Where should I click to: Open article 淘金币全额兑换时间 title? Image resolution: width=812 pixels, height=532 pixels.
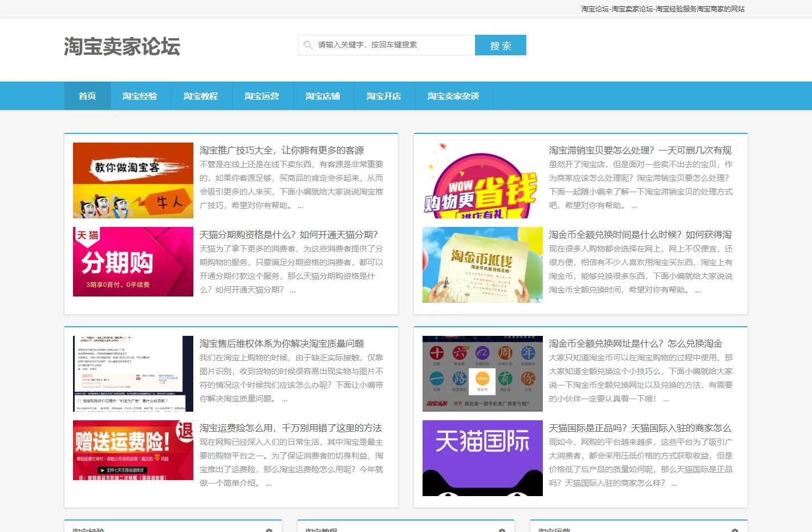(640, 234)
